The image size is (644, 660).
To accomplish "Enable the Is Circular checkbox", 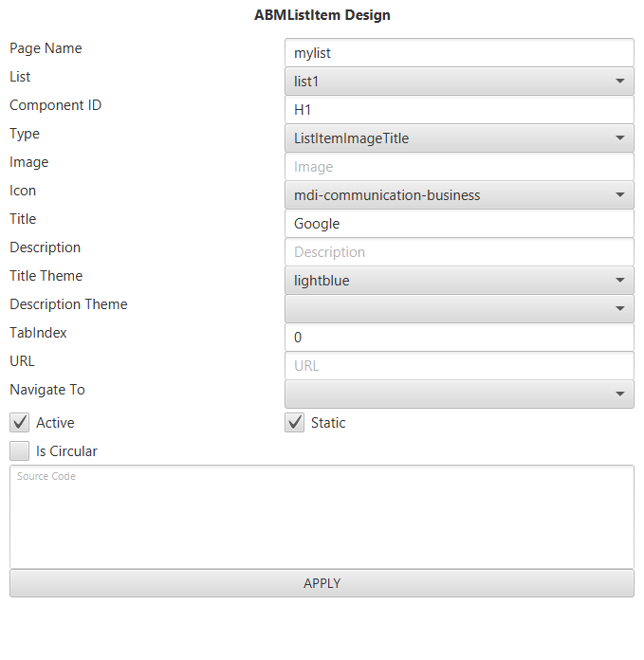I will point(20,451).
